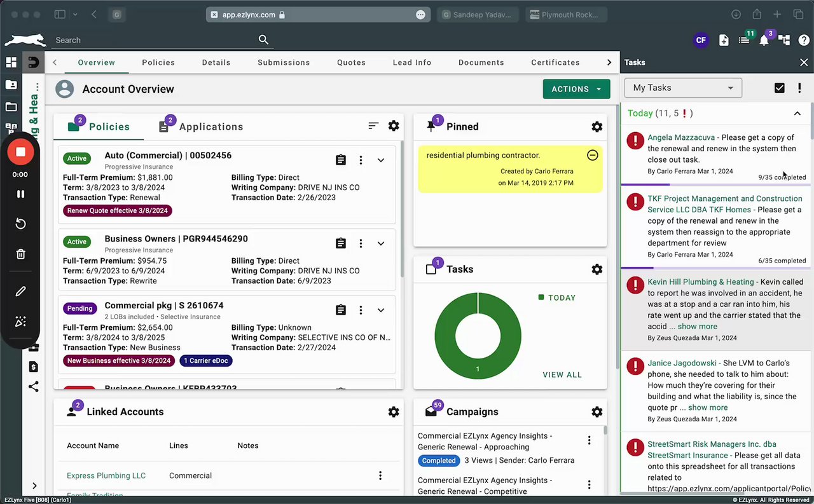Remove the pinned residential plumbing contractor note
This screenshot has height=504, width=814.
(x=592, y=155)
